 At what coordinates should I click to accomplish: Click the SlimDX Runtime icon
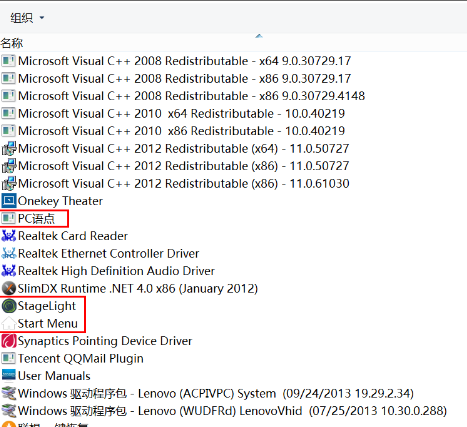(x=8, y=289)
